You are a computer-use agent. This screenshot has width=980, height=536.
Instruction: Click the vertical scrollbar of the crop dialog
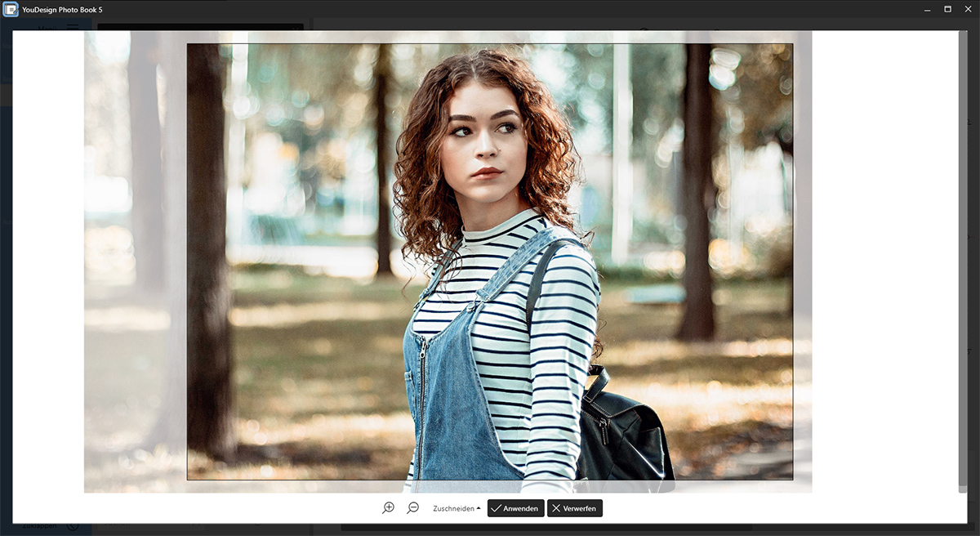coord(963,261)
